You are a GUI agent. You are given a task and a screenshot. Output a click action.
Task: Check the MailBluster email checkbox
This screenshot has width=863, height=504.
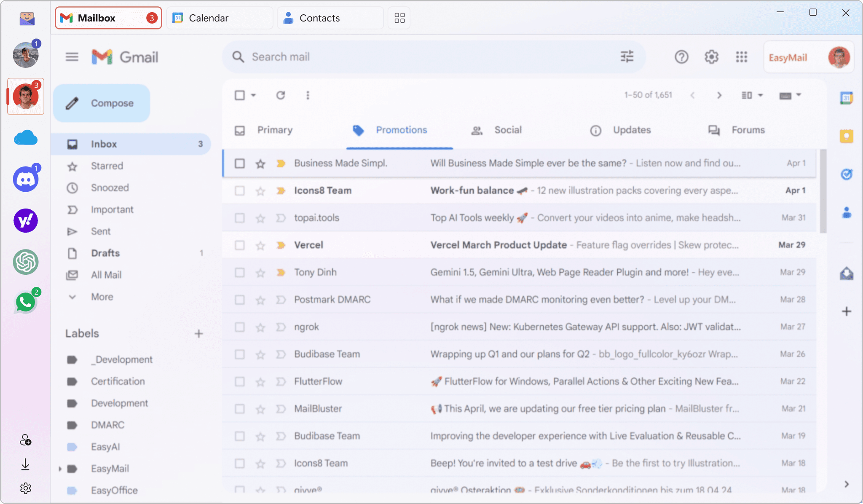pos(240,409)
